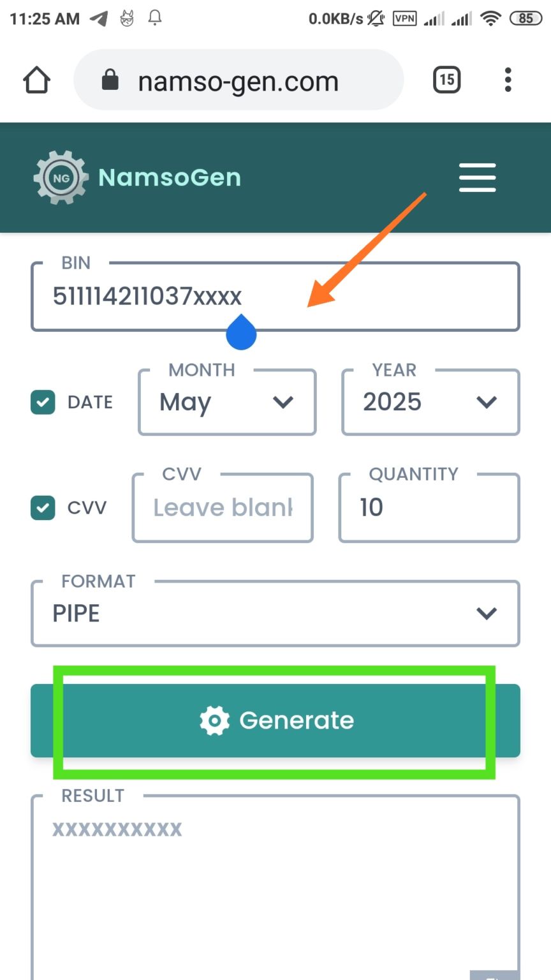551x980 pixels.
Task: Tap the Wi-Fi status icon
Action: click(490, 19)
